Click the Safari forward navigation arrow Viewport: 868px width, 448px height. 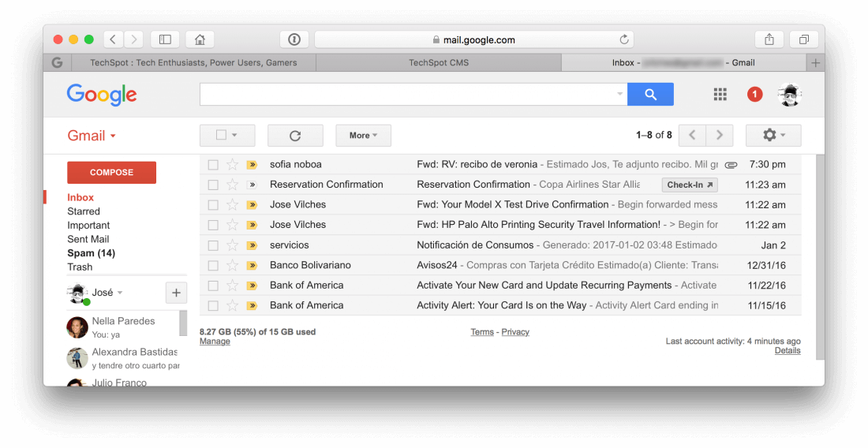tap(133, 39)
